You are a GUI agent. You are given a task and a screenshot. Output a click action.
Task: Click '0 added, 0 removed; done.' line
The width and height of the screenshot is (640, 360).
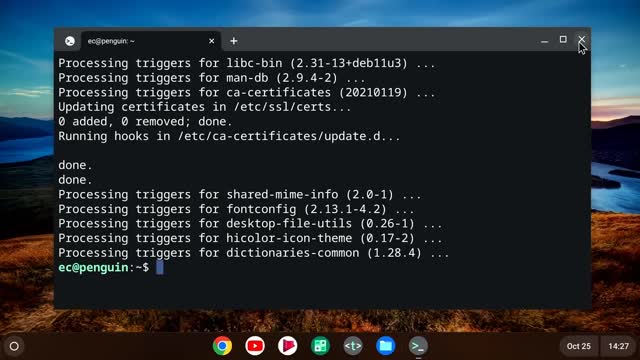(x=145, y=122)
